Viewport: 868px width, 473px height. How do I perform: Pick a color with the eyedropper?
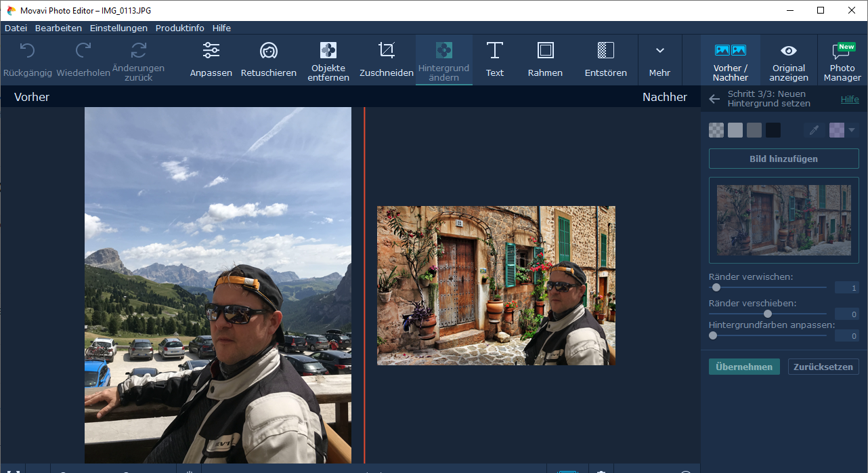814,130
